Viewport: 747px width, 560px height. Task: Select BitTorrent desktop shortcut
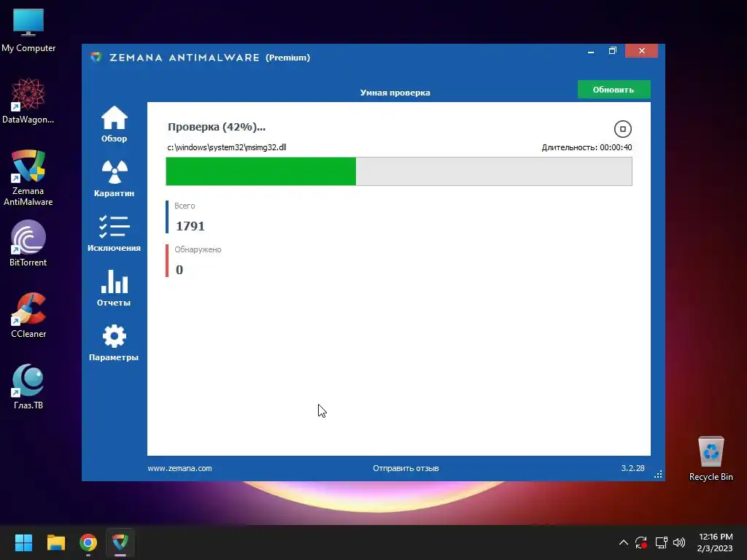point(28,244)
